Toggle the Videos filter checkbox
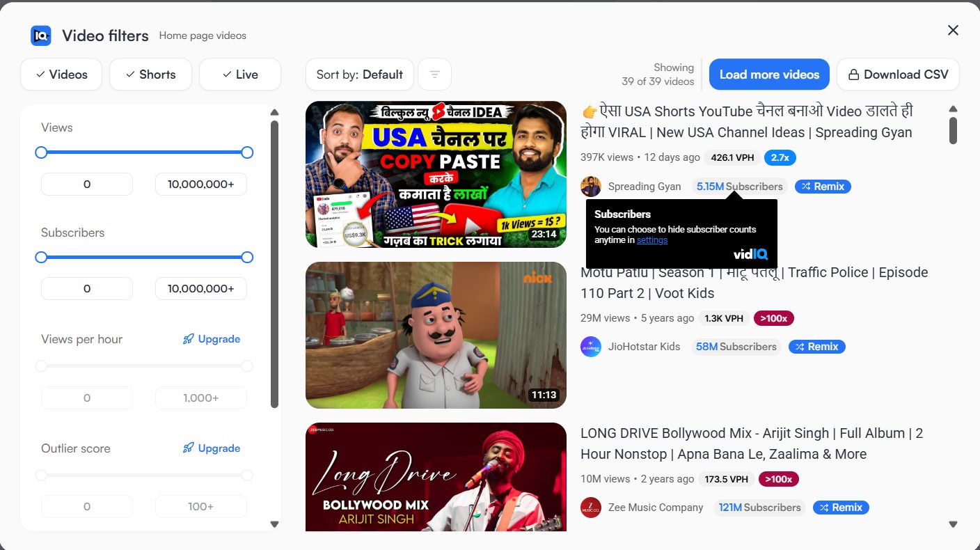This screenshot has width=980, height=550. coord(61,74)
